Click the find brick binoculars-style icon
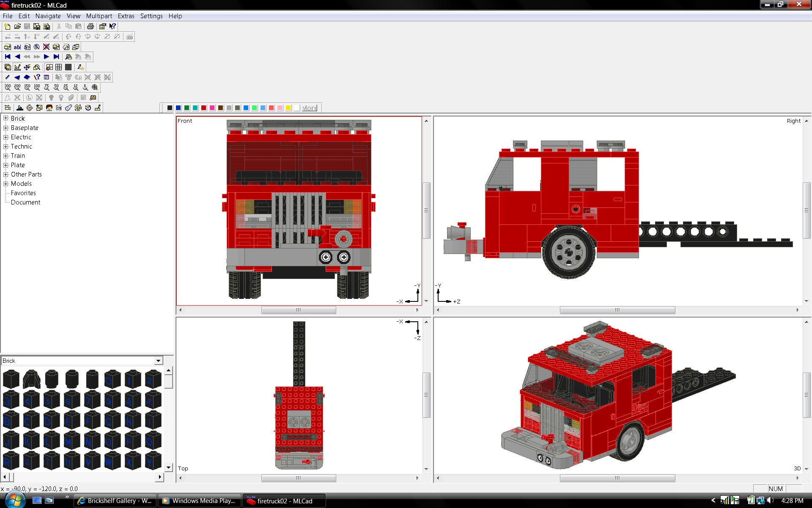The width and height of the screenshot is (812, 508). (69, 57)
